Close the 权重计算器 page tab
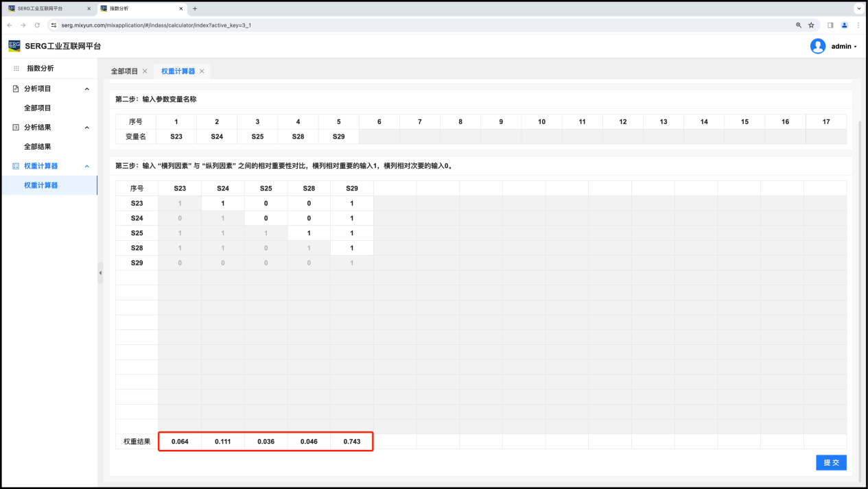 coord(202,71)
